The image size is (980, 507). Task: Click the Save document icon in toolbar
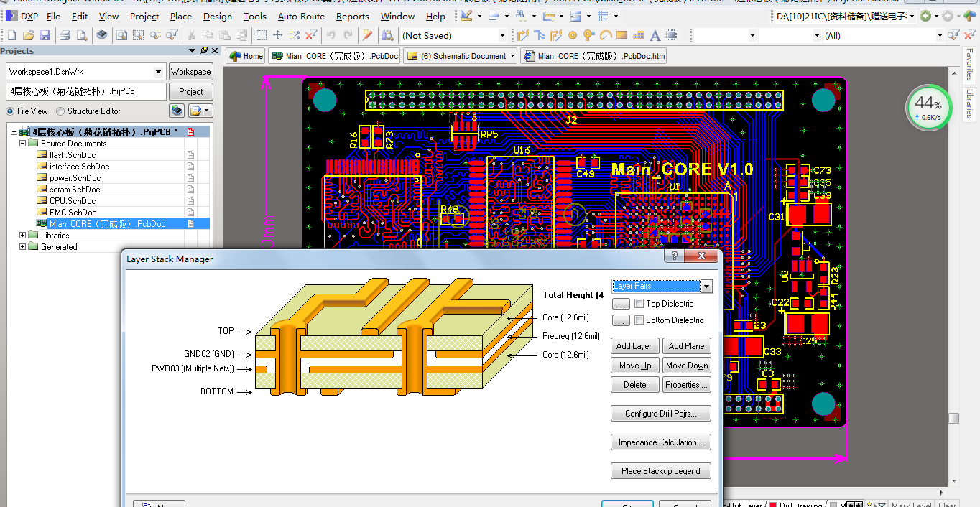pos(45,35)
